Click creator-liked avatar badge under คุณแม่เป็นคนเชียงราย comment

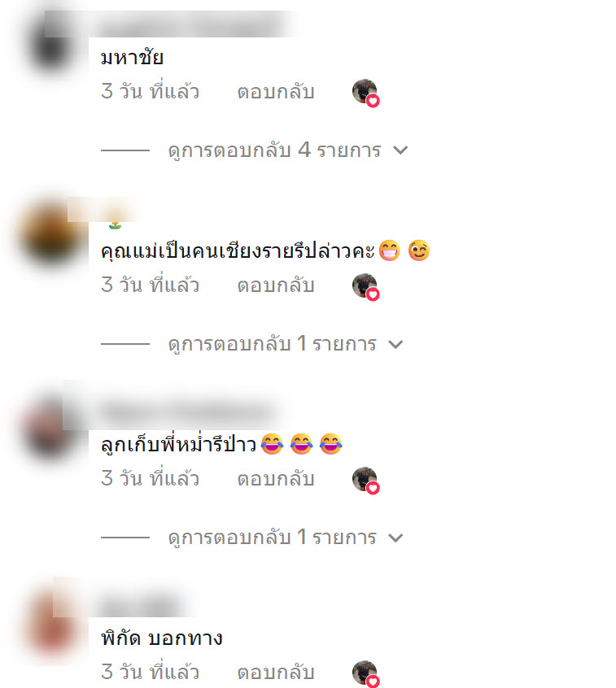tap(365, 286)
